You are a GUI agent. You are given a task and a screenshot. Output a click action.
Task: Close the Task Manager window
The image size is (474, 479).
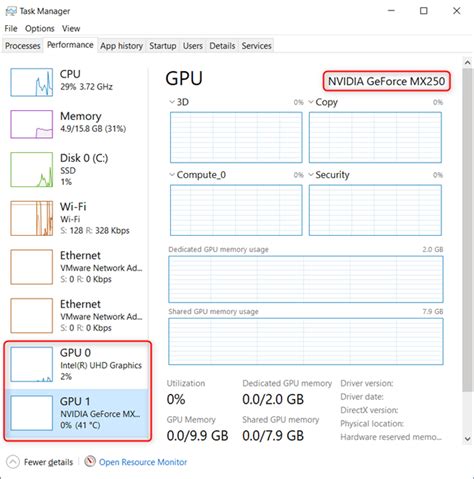(456, 11)
